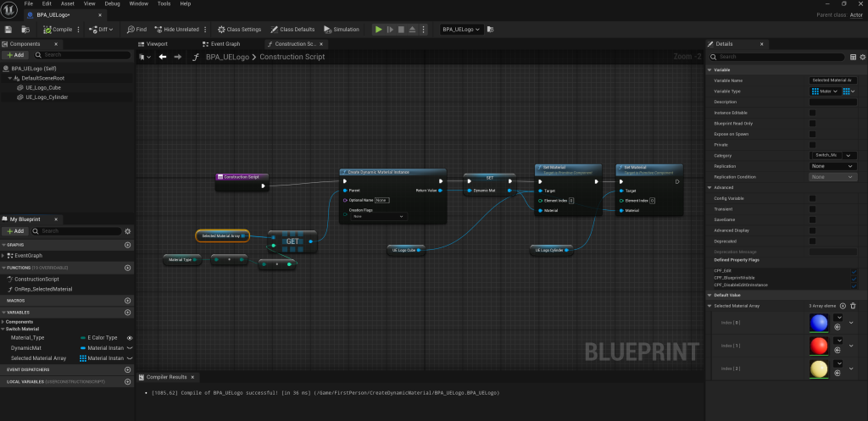
Task: Add a new graph with plus icon
Action: (x=127, y=245)
